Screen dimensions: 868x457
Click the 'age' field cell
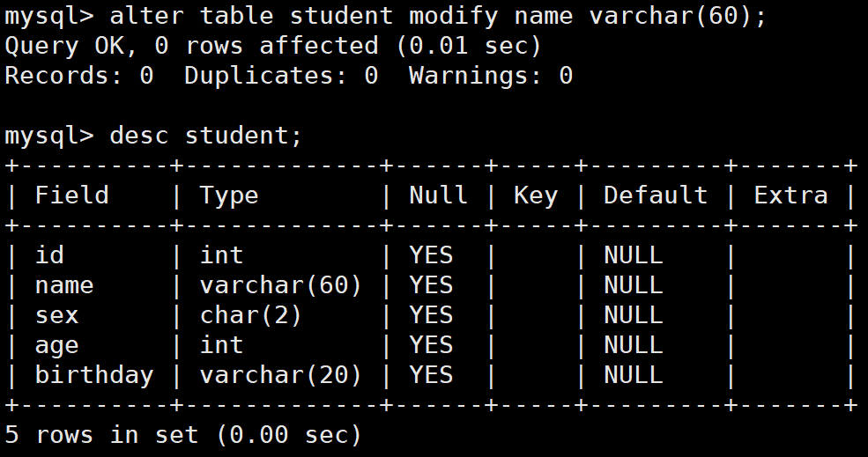57,346
